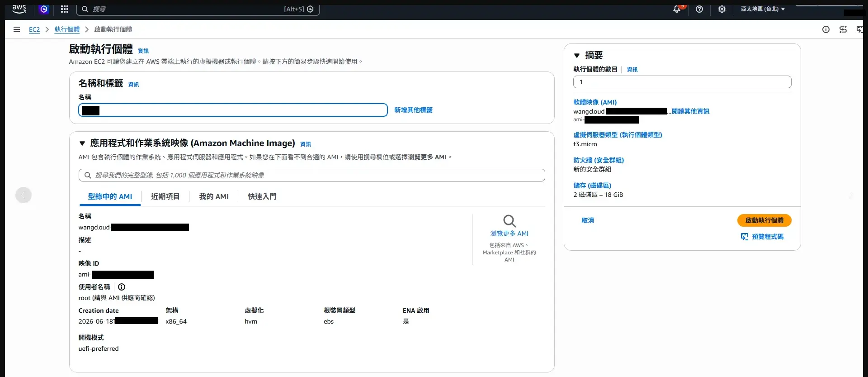Click info icon beside 使用者名稱
Screen dimensions: 868x377
122,287
